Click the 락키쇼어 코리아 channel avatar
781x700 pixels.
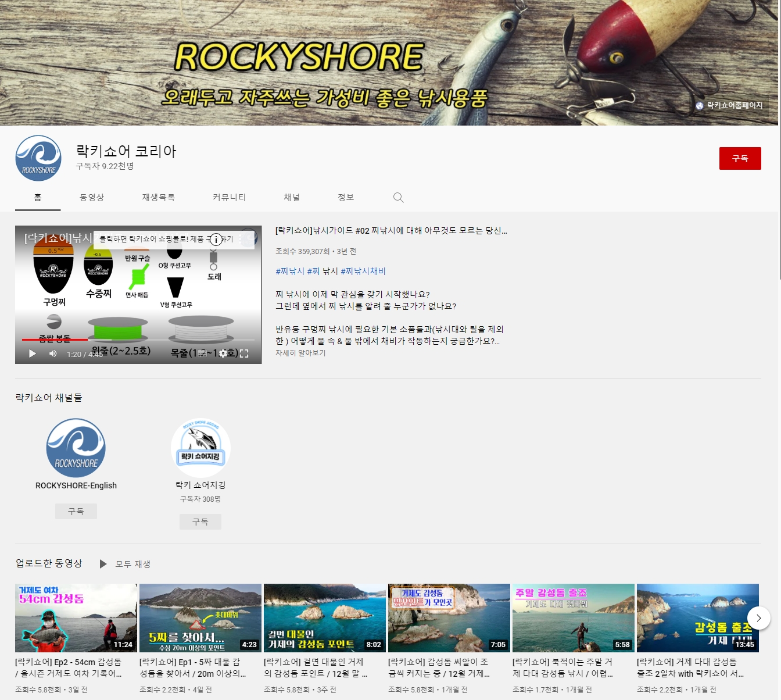tap(38, 158)
